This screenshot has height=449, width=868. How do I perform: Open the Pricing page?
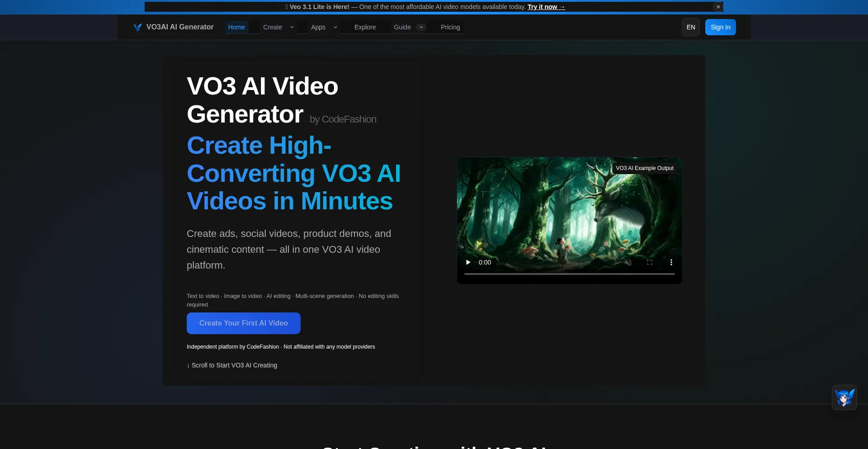coord(450,27)
